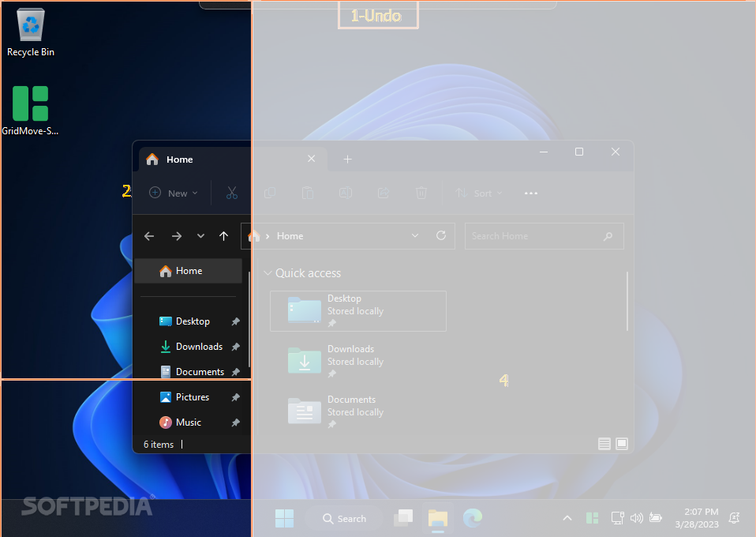Close the Home tab
756x537 pixels.
click(x=312, y=159)
